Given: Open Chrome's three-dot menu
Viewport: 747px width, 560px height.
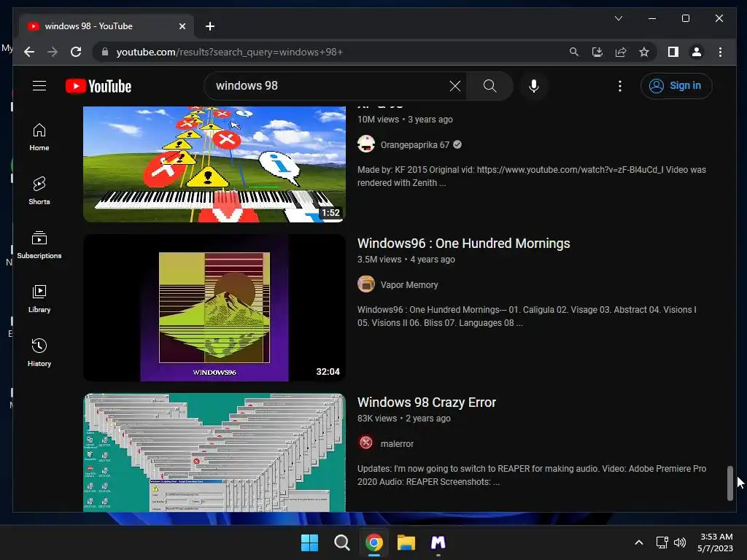Looking at the screenshot, I should tap(720, 52).
